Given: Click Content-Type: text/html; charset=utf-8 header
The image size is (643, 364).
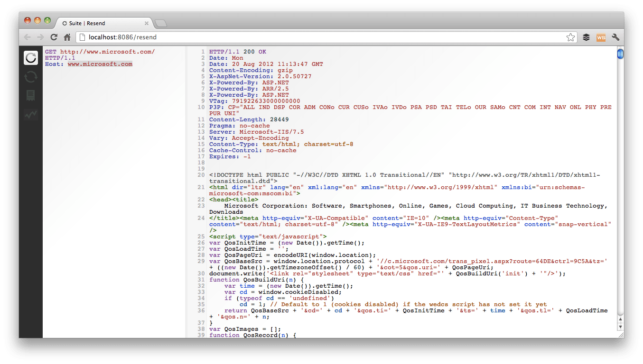Looking at the screenshot, I should 281,144.
